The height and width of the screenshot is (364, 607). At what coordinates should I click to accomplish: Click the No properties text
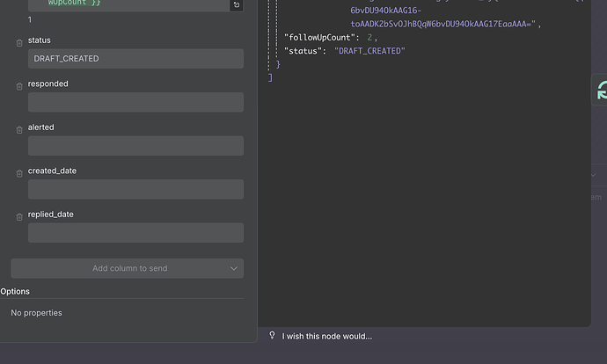click(x=36, y=312)
